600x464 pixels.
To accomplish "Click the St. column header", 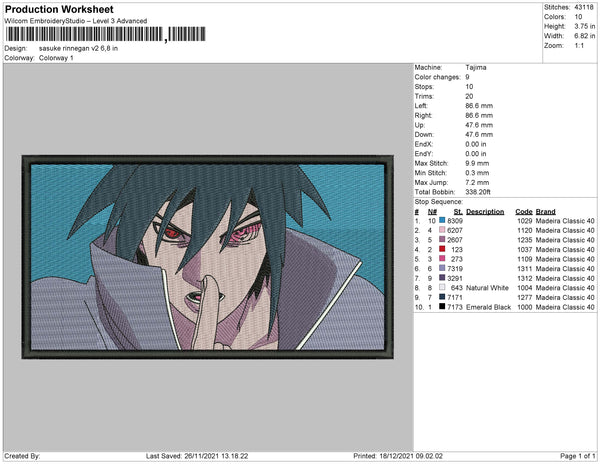I will (x=458, y=212).
